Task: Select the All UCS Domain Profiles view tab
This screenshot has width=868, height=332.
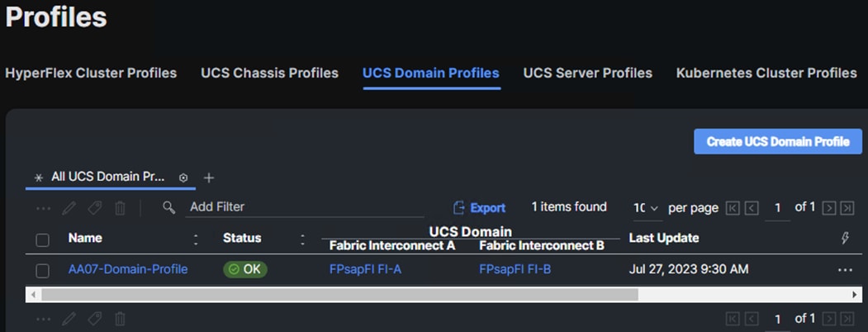Action: click(108, 177)
